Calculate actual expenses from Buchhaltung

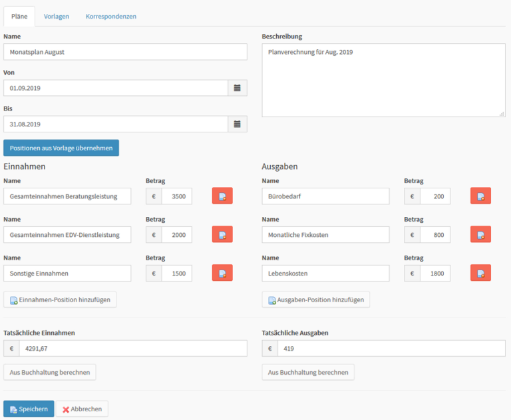(308, 372)
